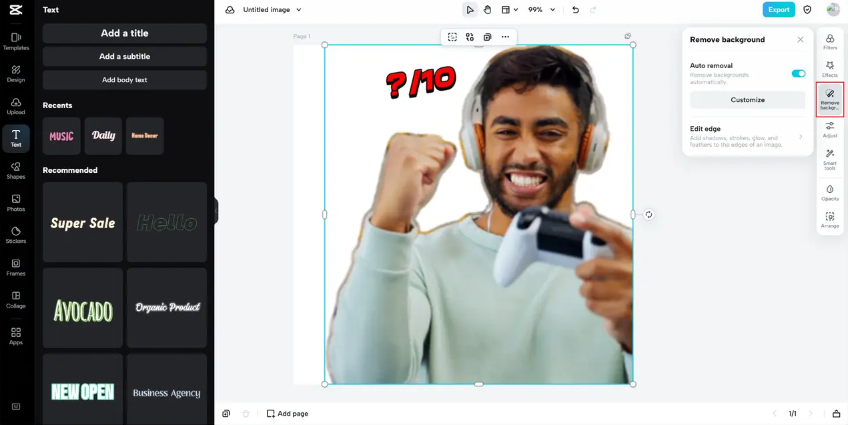Select the Home Decor recent text style
Image resolution: width=848 pixels, height=425 pixels.
(145, 136)
